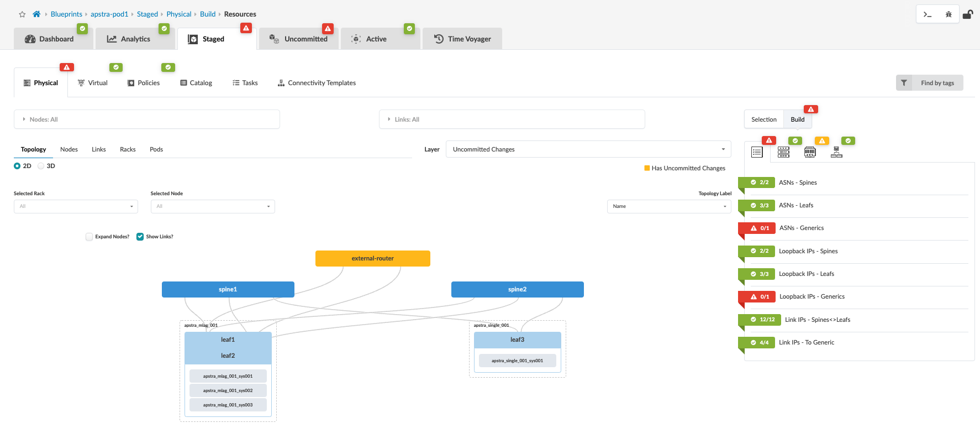Switch to the Links view tab
The image size is (980, 433).
(x=99, y=149)
